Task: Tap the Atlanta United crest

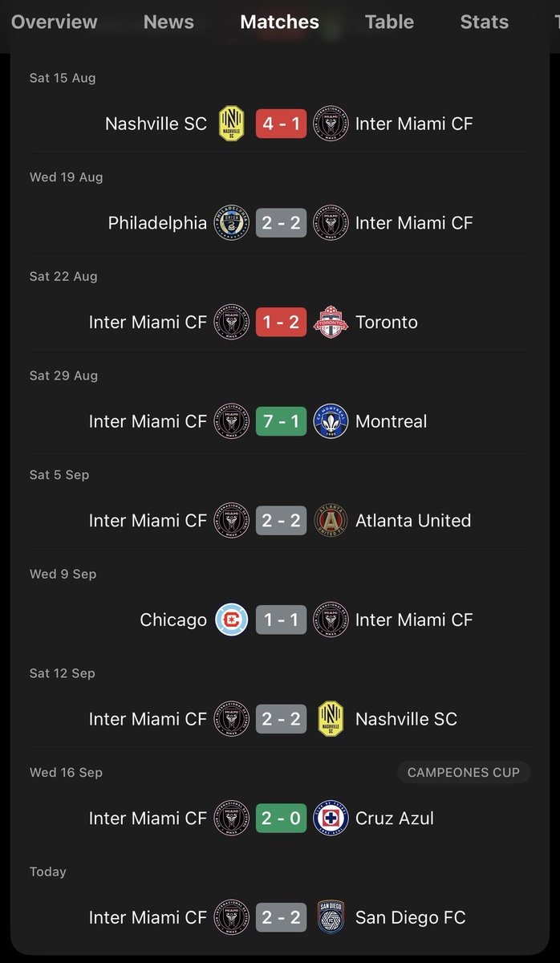Action: (331, 521)
